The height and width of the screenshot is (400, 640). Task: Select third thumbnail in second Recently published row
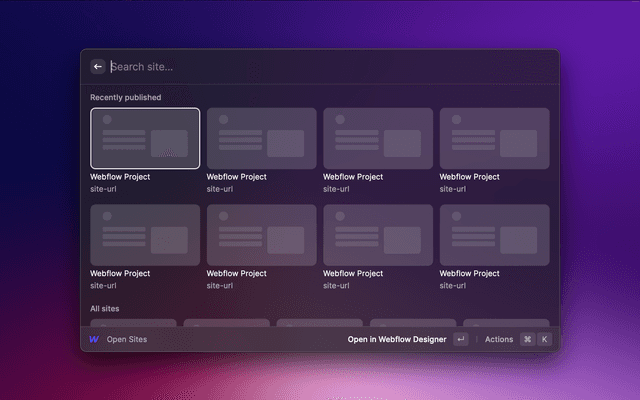coord(378,235)
